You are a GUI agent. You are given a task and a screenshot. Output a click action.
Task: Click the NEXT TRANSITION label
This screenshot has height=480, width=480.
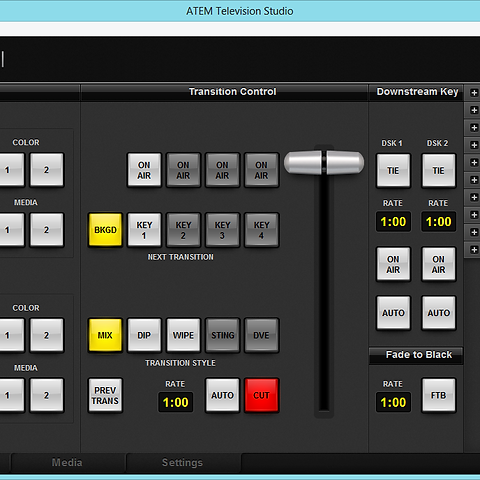[181, 257]
